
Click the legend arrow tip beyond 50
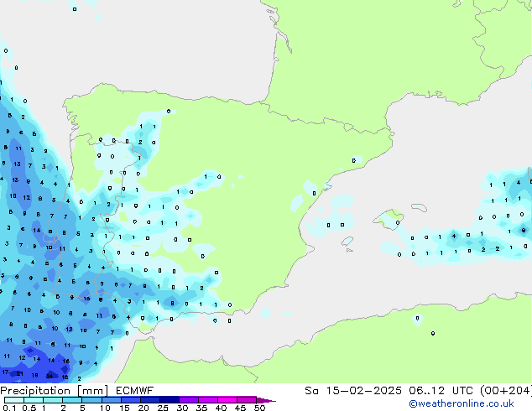(266, 400)
